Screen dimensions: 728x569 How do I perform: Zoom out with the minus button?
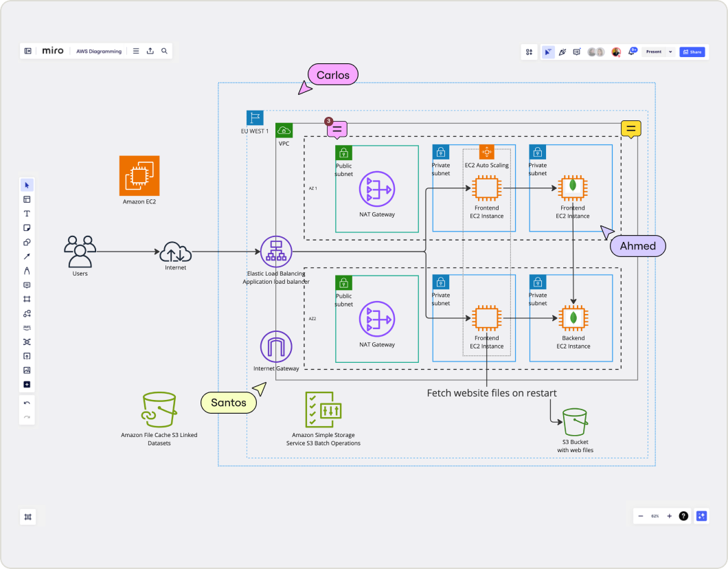pos(641,516)
